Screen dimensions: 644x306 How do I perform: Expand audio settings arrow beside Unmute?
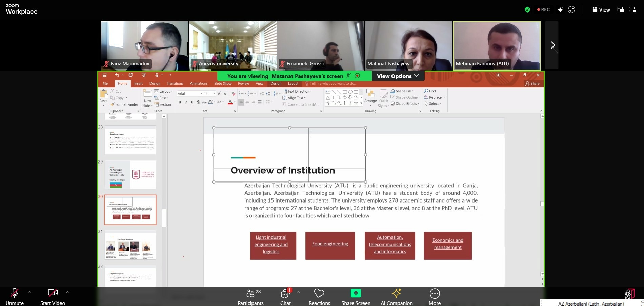tap(29, 292)
